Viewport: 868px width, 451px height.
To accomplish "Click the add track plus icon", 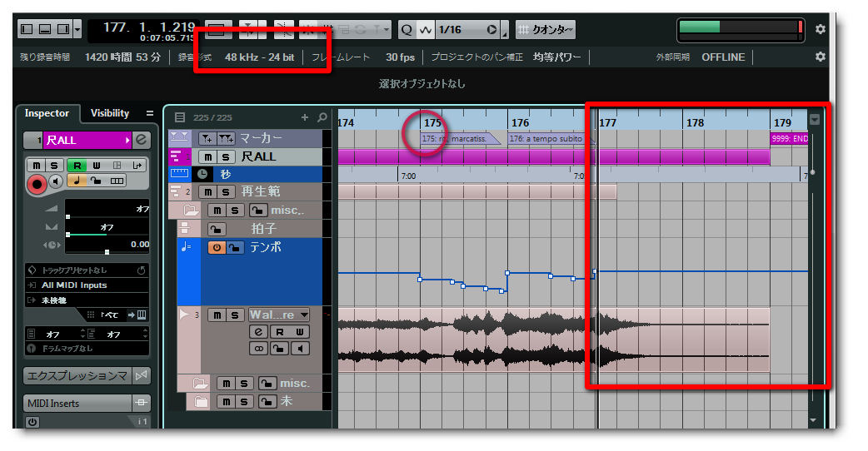I will pyautogui.click(x=304, y=117).
